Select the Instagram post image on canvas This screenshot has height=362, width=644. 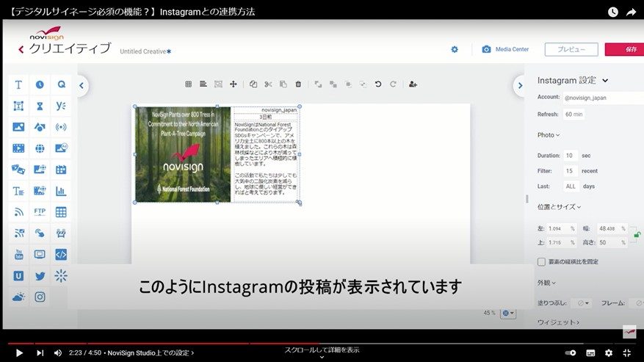(183, 154)
